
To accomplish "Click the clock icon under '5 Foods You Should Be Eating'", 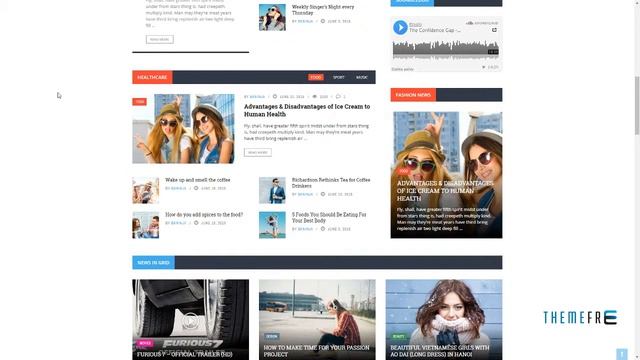I will tap(323, 229).
